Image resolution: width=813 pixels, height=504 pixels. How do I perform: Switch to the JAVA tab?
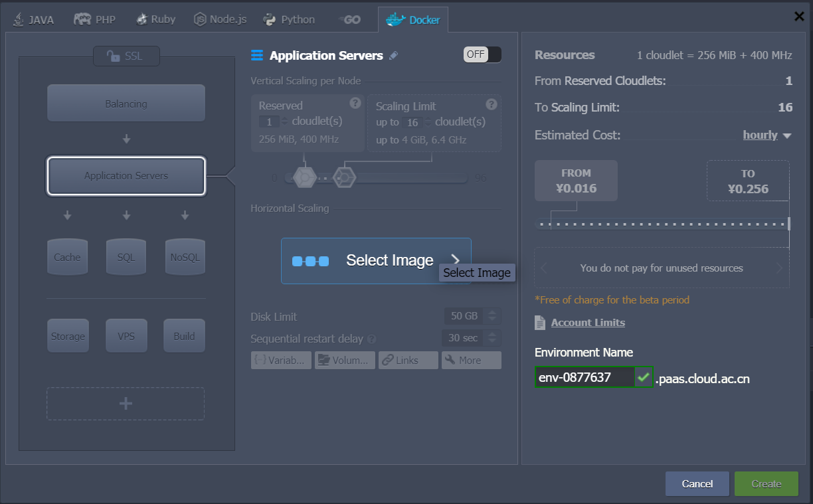click(33, 19)
